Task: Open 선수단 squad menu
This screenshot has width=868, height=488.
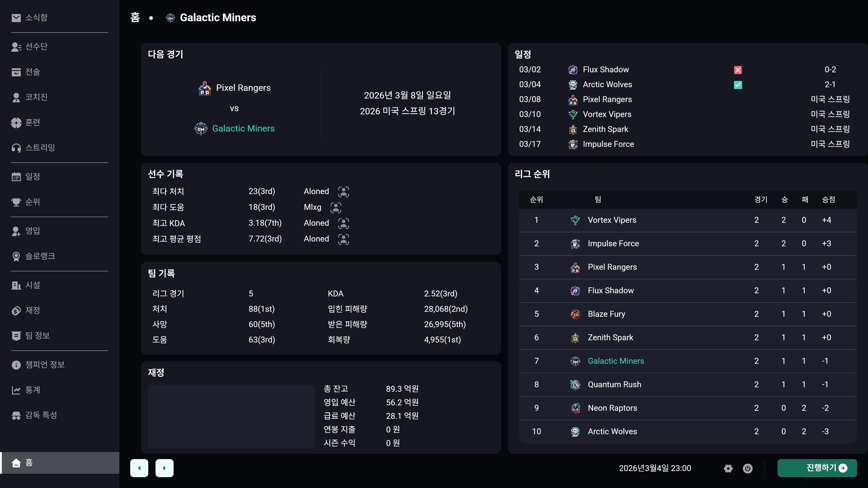Action: point(36,47)
